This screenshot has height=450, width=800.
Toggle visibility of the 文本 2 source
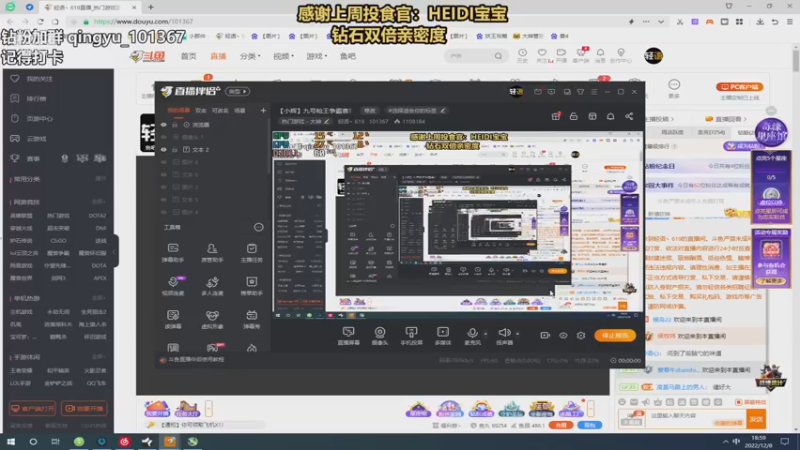coord(164,149)
